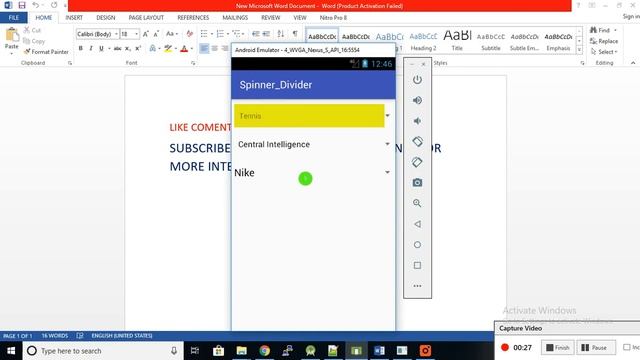Image resolution: width=640 pixels, height=360 pixels.
Task: Expand the Nike spinner dropdown
Action: click(387, 172)
